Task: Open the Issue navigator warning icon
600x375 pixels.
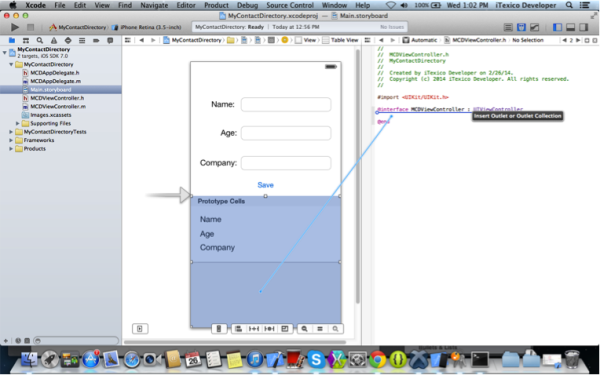Action: (x=54, y=40)
